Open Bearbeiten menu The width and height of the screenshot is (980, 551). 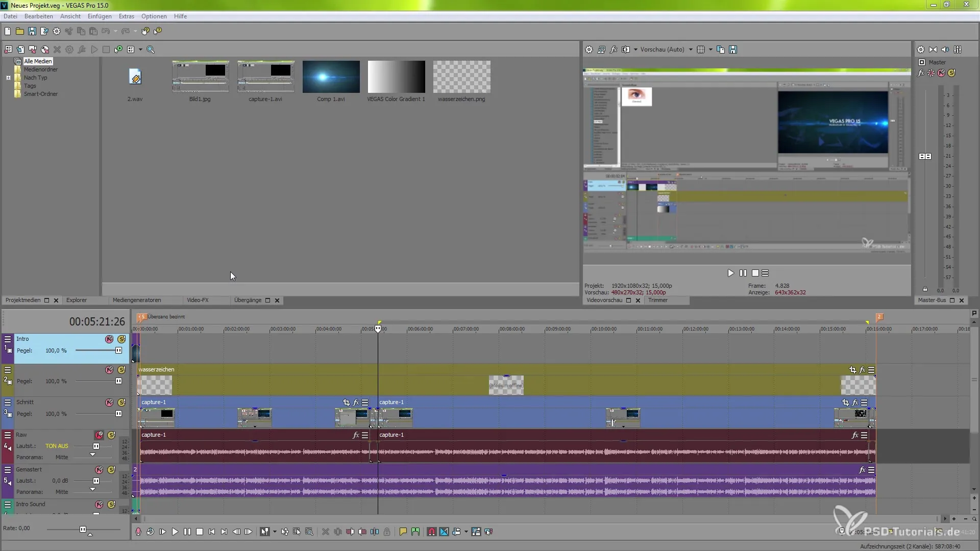[39, 16]
